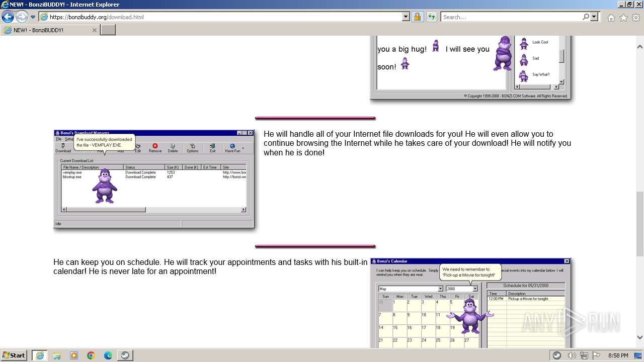644x362 pixels.
Task: Open the May month dropdown in calendar
Action: (x=440, y=289)
